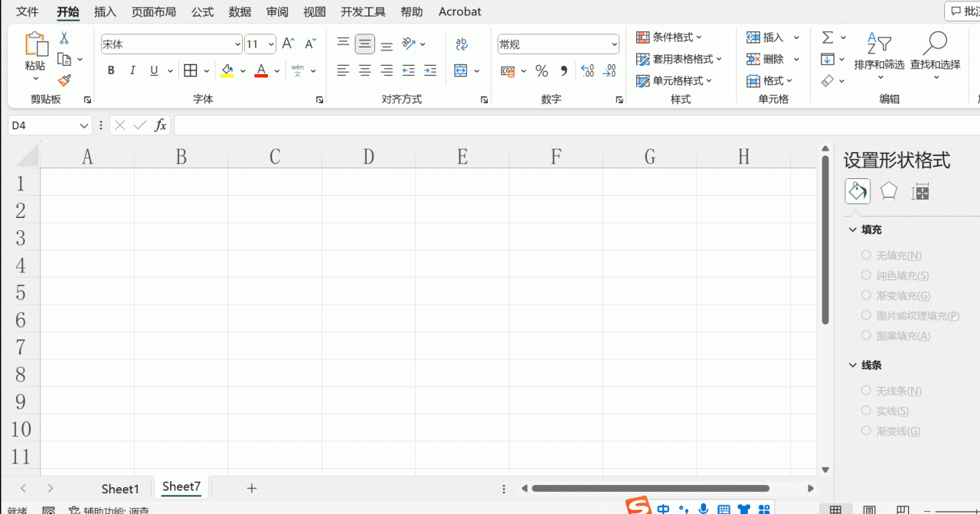
Task: Switch to the 数据 ribbon tab
Action: click(x=240, y=11)
